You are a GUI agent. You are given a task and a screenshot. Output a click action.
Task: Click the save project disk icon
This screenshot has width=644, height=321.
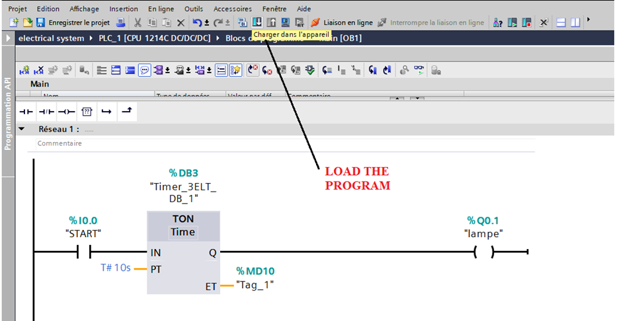(41, 22)
